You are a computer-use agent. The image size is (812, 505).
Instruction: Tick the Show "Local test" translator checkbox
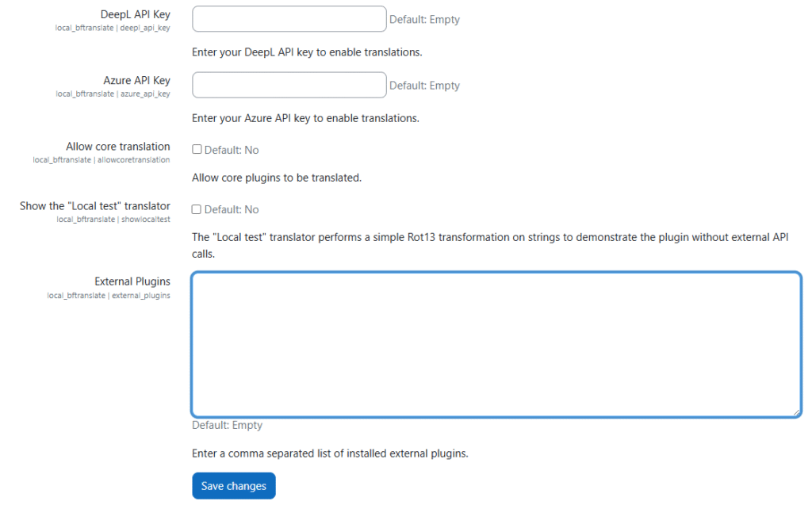tap(197, 209)
